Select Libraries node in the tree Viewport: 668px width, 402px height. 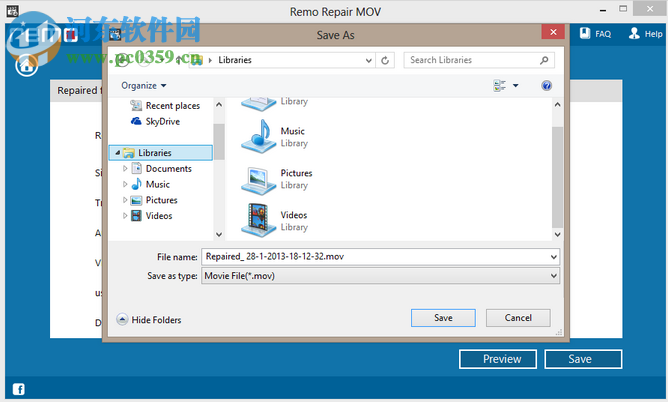click(161, 152)
